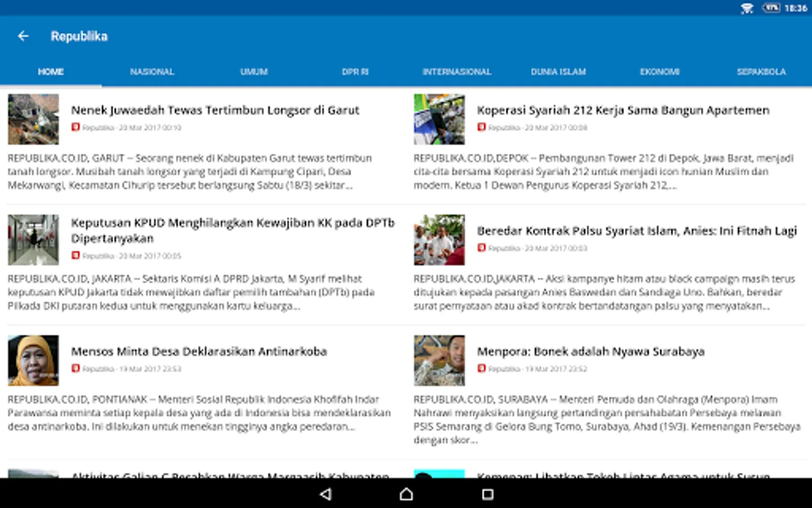This screenshot has width=812, height=508.
Task: Tap thumbnail of Koperasi Syariah 212 article
Action: point(439,119)
